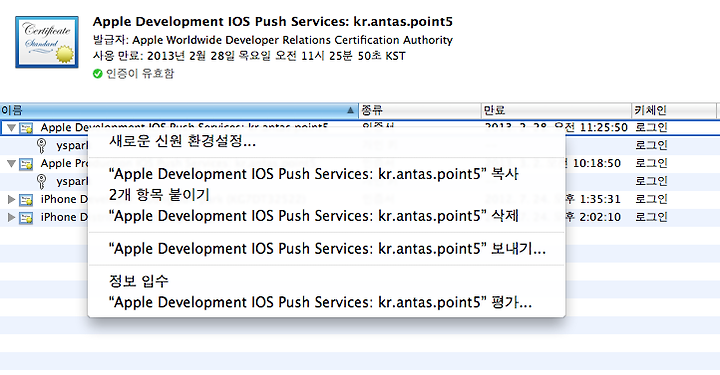Screen dimensions: 720x375
Task: Choose 새로운 신원 환경설정... from context menu
Action: pos(326,141)
